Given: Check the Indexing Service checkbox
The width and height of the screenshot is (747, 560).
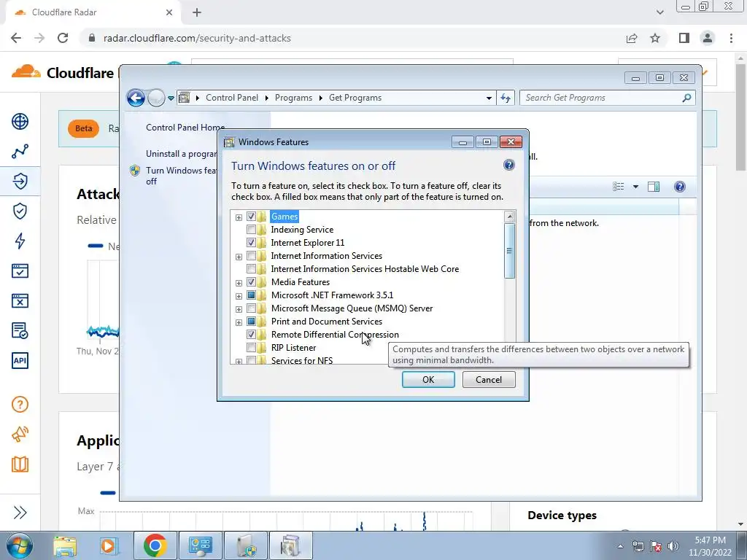Looking at the screenshot, I should (x=251, y=230).
